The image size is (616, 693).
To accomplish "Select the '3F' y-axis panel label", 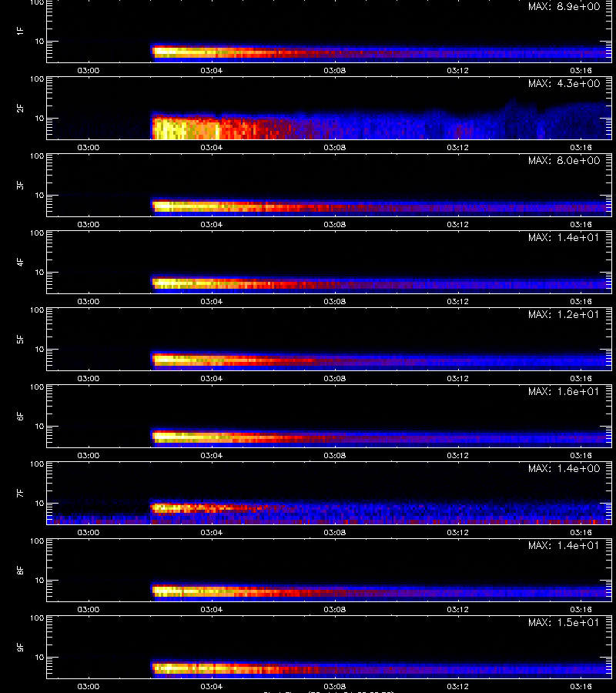I will click(20, 185).
